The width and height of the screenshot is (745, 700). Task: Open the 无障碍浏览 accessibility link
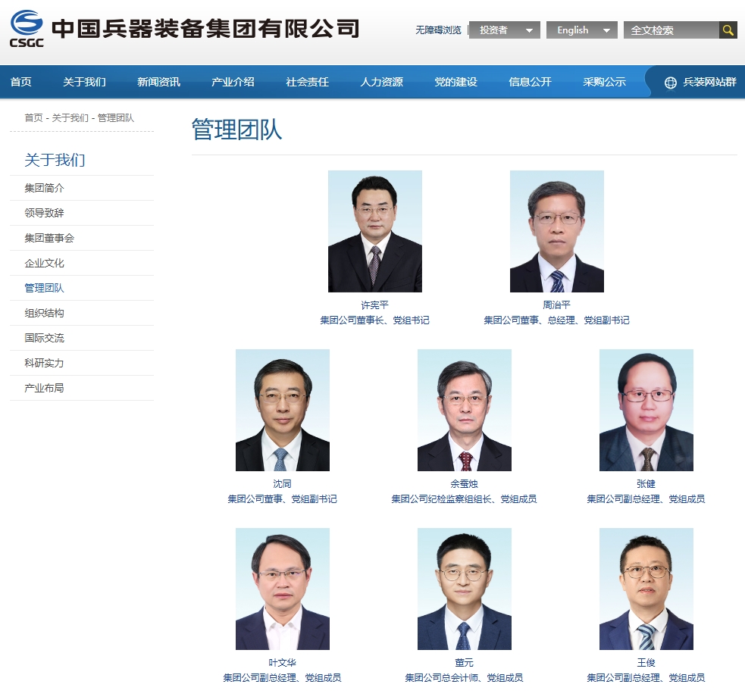pyautogui.click(x=438, y=30)
